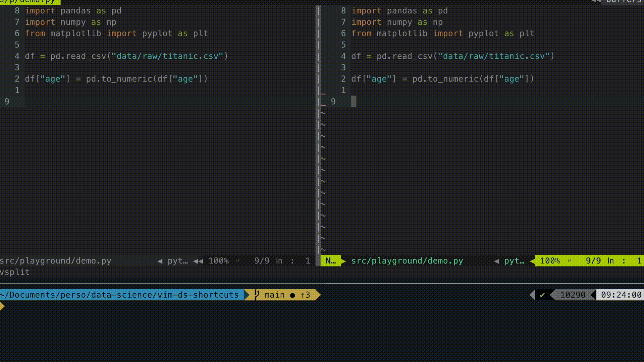Click left triangle before pyt filetype in right statusline

pos(496,261)
